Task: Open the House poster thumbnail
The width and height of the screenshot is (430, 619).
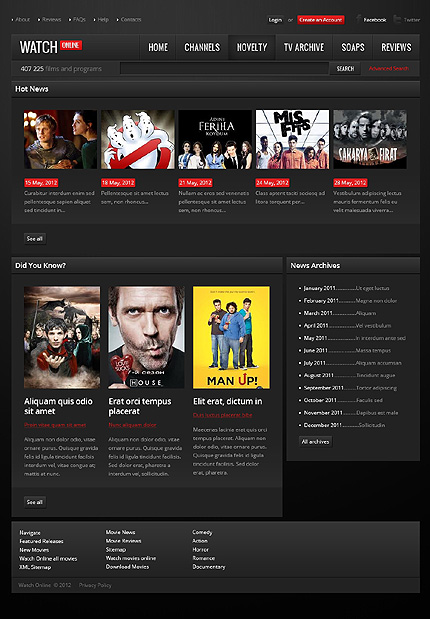Action: coord(146,338)
